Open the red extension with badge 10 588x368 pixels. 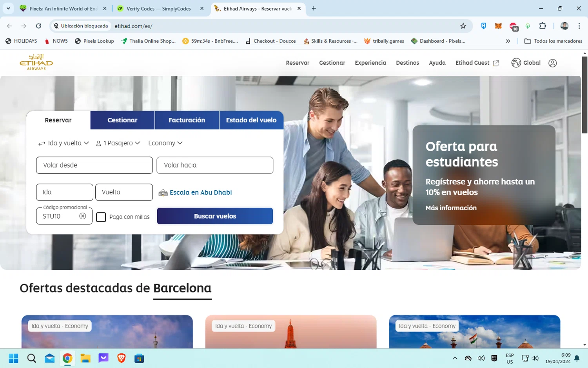pos(514,27)
